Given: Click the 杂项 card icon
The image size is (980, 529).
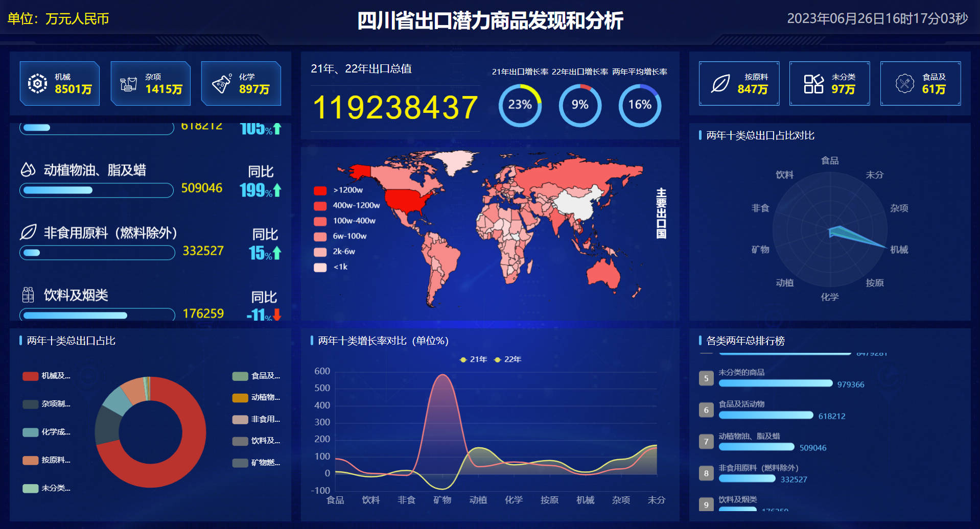Looking at the screenshot, I should 128,84.
